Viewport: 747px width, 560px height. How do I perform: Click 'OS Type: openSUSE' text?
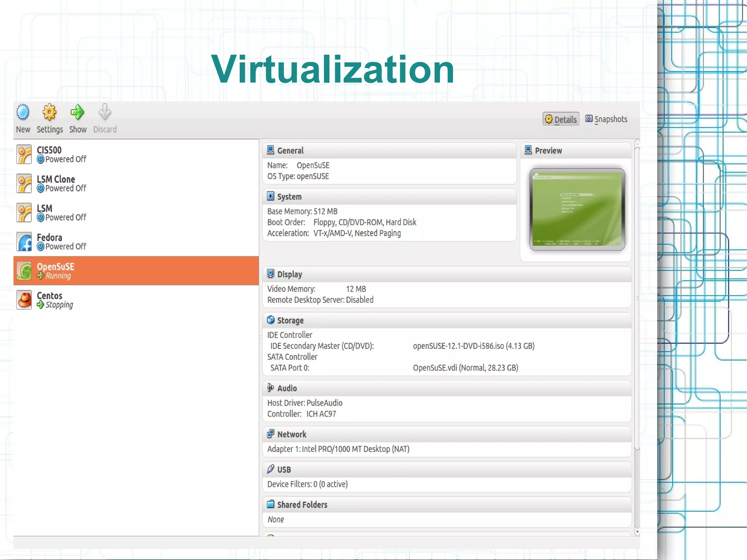point(298,176)
